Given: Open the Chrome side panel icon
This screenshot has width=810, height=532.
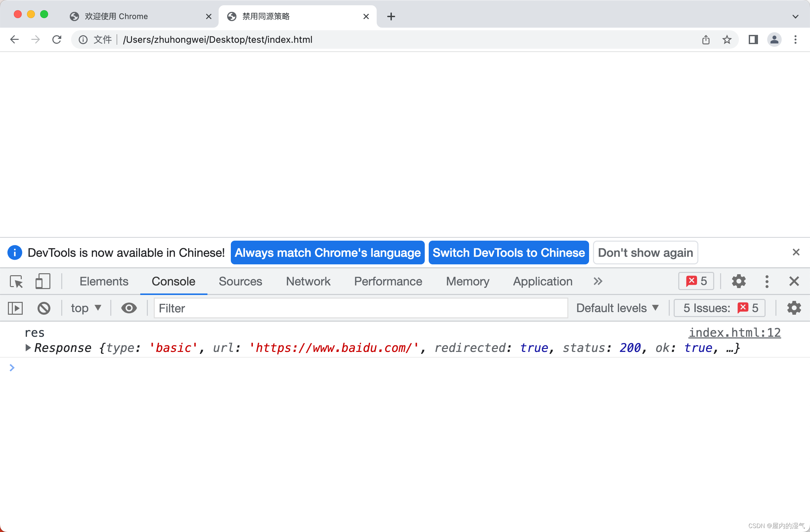Looking at the screenshot, I should point(753,40).
